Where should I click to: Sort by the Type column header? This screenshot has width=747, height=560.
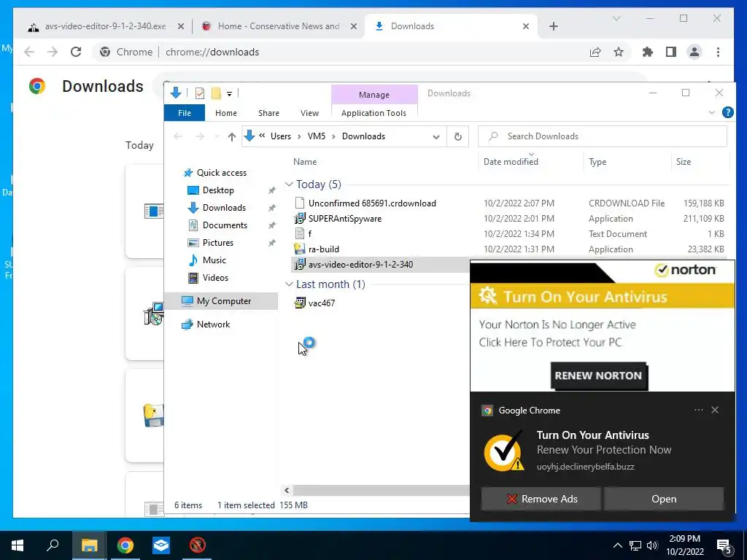pos(597,162)
